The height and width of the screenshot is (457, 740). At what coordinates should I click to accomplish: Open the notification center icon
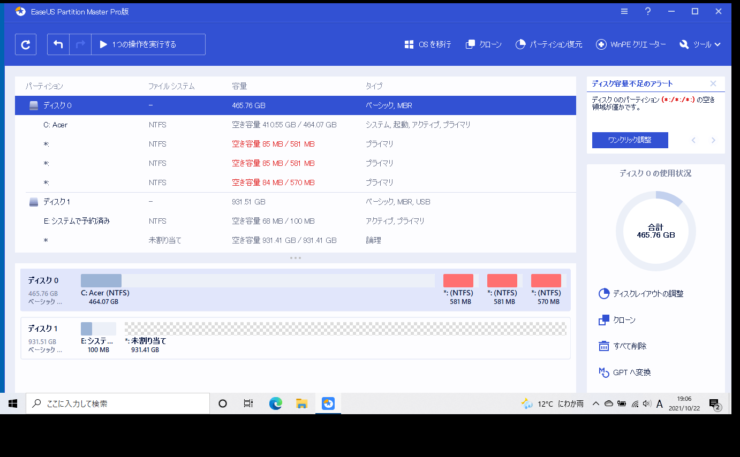715,404
